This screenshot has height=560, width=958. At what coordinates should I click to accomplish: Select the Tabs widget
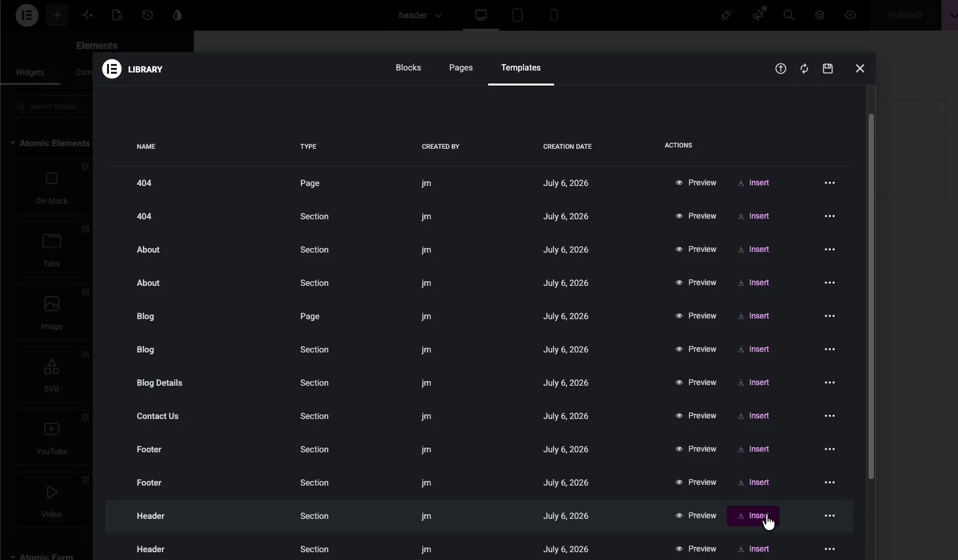tap(52, 249)
